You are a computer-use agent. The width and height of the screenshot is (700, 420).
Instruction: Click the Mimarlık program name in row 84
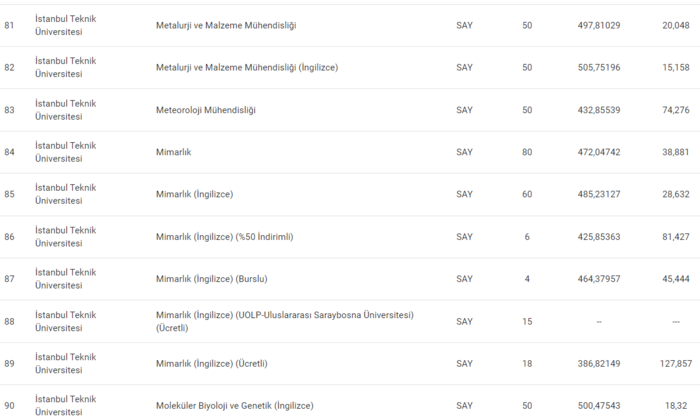(174, 152)
